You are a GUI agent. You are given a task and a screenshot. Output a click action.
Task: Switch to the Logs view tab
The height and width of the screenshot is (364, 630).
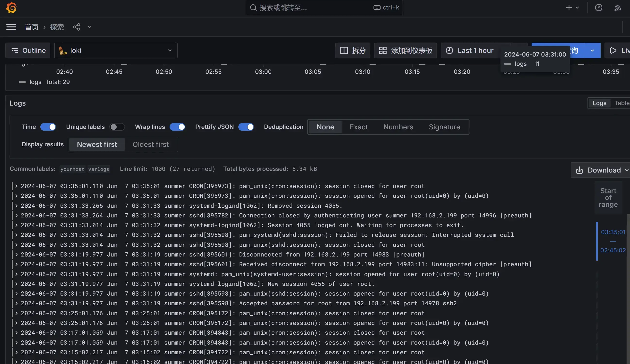(599, 103)
